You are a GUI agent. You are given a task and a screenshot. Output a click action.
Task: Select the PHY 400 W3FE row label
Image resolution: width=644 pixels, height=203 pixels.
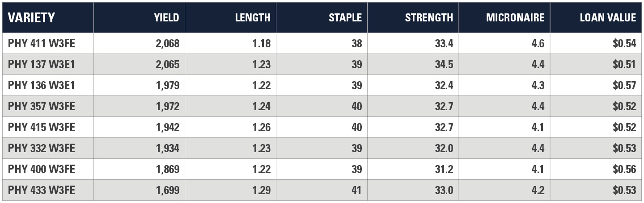41,169
